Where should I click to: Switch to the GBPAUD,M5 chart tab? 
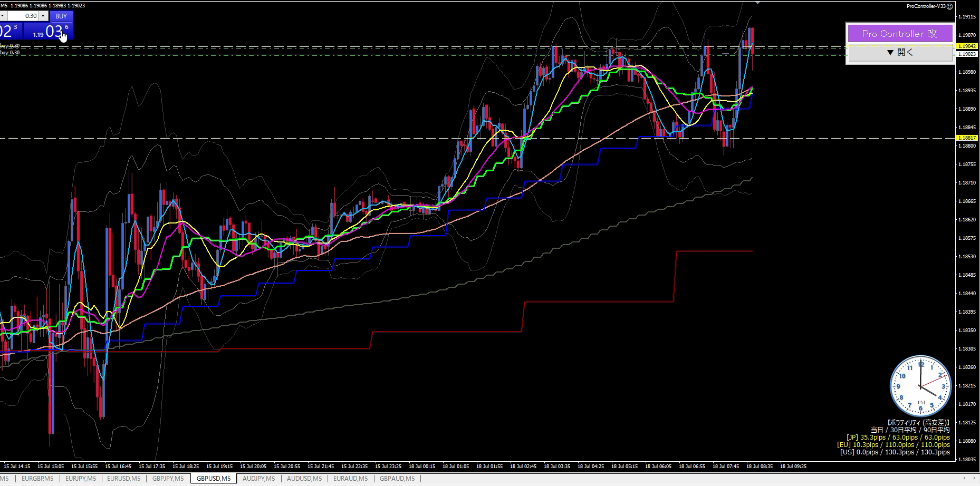click(397, 479)
